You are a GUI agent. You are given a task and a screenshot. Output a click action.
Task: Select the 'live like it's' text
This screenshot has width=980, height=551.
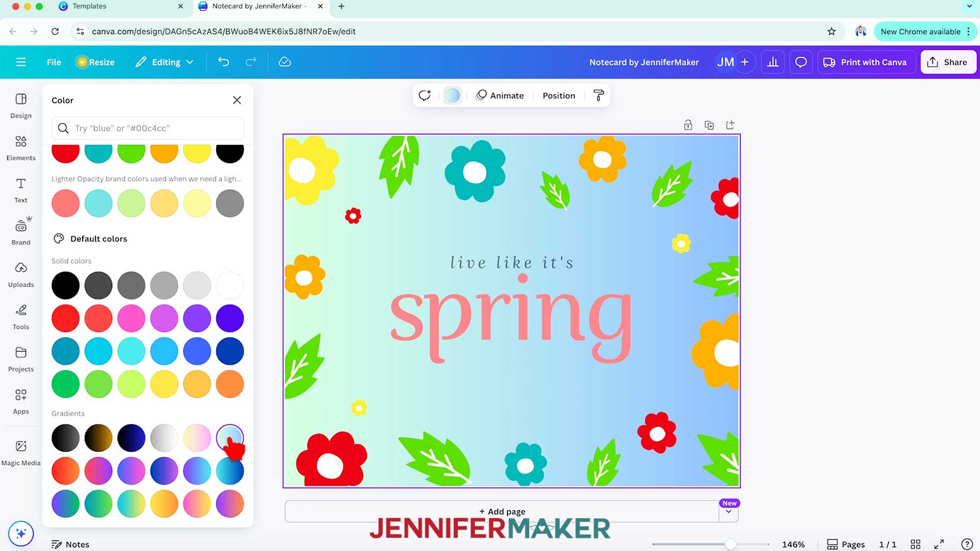pyautogui.click(x=511, y=262)
